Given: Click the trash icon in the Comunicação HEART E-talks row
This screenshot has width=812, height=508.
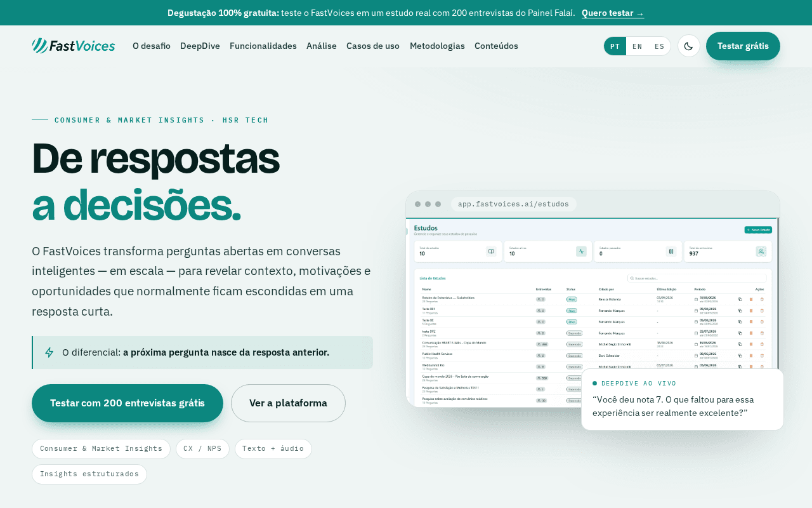Looking at the screenshot, I should [x=762, y=344].
